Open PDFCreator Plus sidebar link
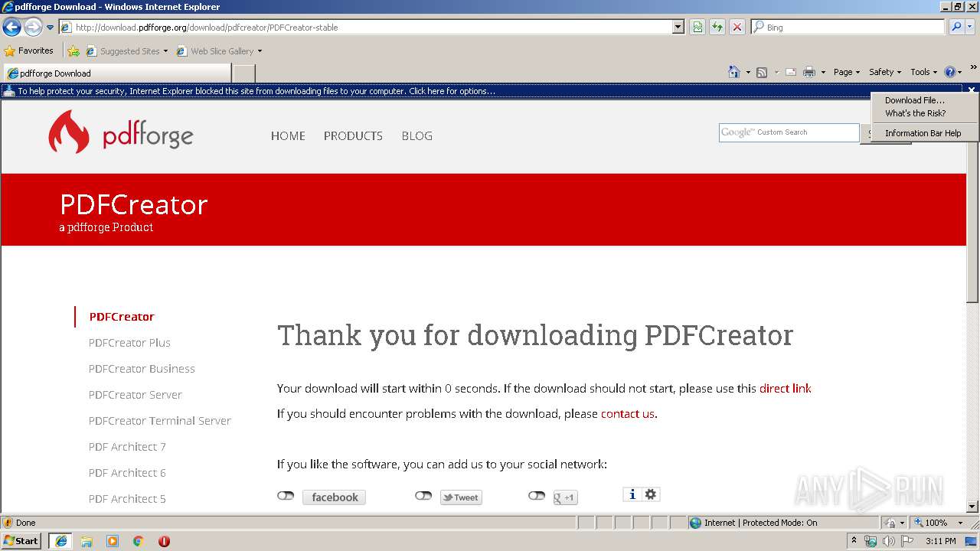Screen dimensions: 980x551 (x=129, y=343)
